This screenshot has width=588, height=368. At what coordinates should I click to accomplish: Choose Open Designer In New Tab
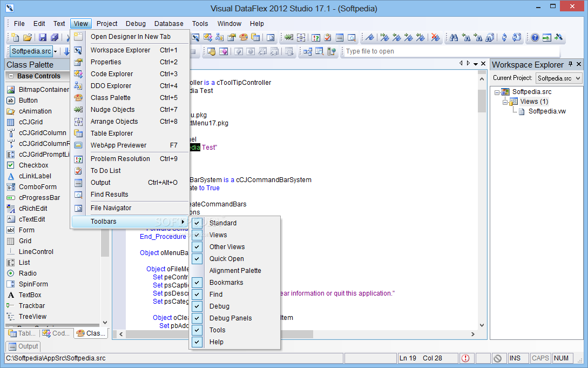point(130,37)
